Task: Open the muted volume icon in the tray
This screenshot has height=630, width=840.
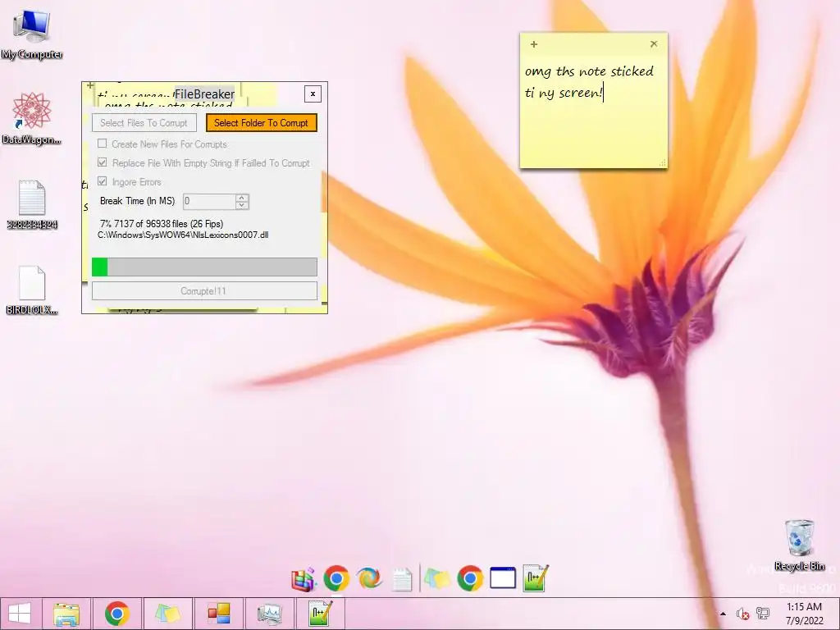Action: point(742,614)
